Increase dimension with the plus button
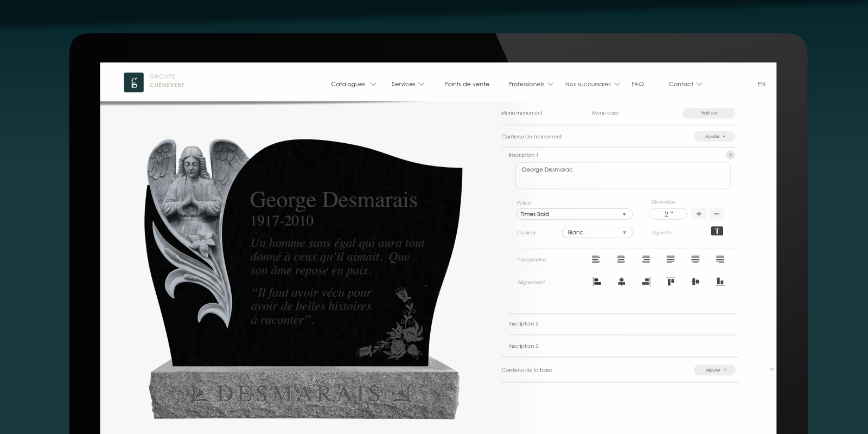Screen dimensions: 868x434 pyautogui.click(x=699, y=214)
